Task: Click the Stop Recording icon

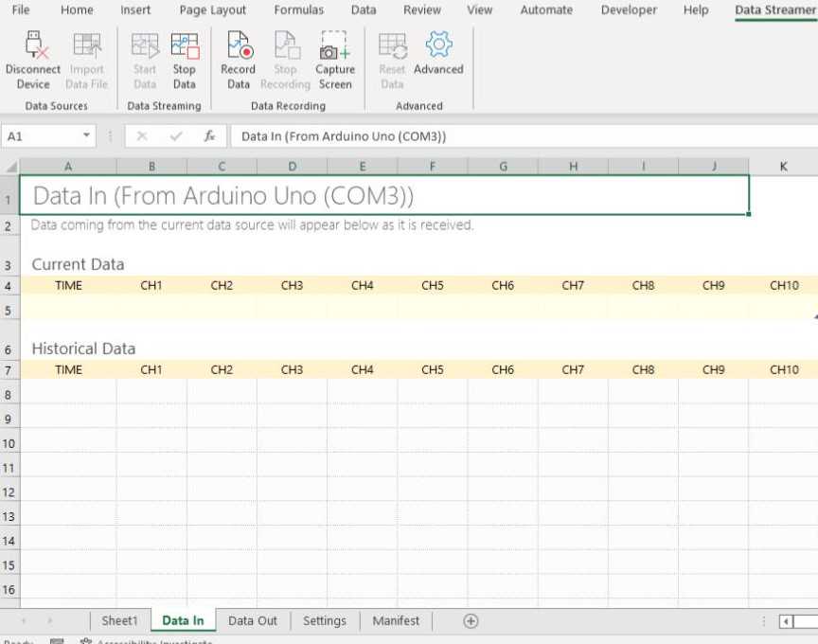Action: point(287,45)
